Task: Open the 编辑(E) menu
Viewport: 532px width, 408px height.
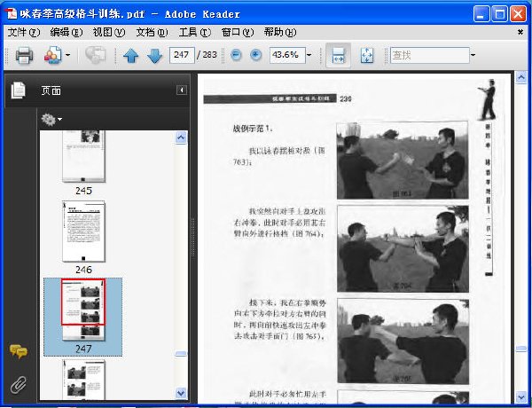Action: [x=66, y=33]
